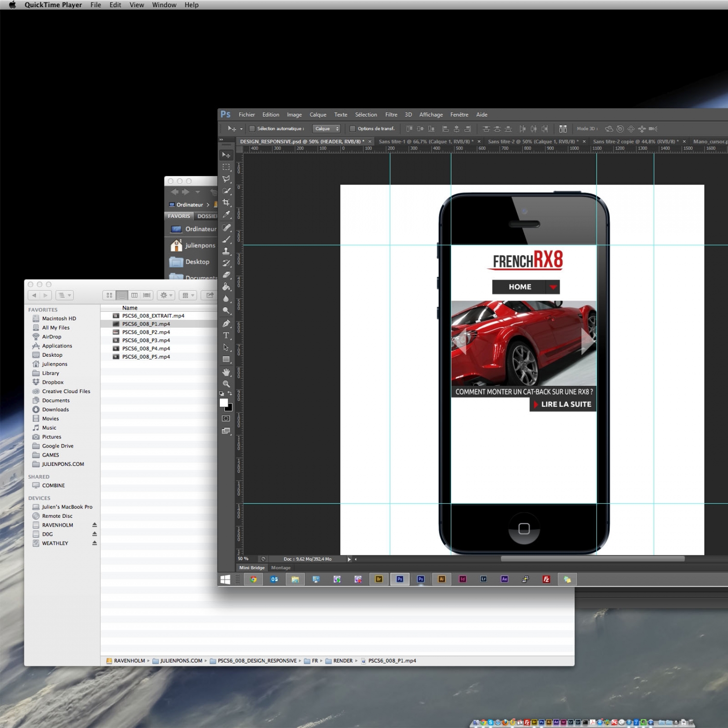The image size is (728, 728).
Task: Click the background color swatch
Action: point(230,409)
